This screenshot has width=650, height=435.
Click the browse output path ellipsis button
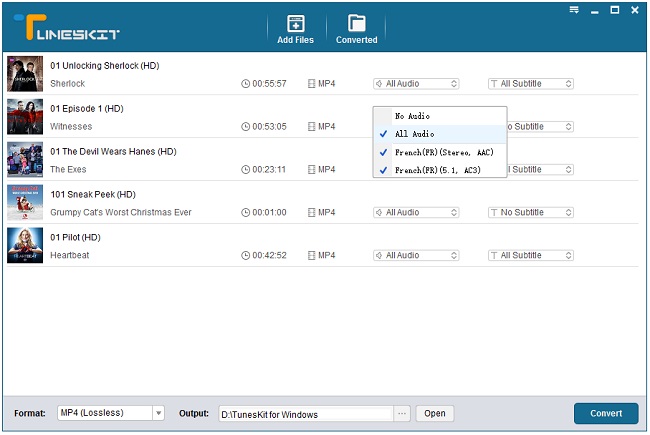402,413
